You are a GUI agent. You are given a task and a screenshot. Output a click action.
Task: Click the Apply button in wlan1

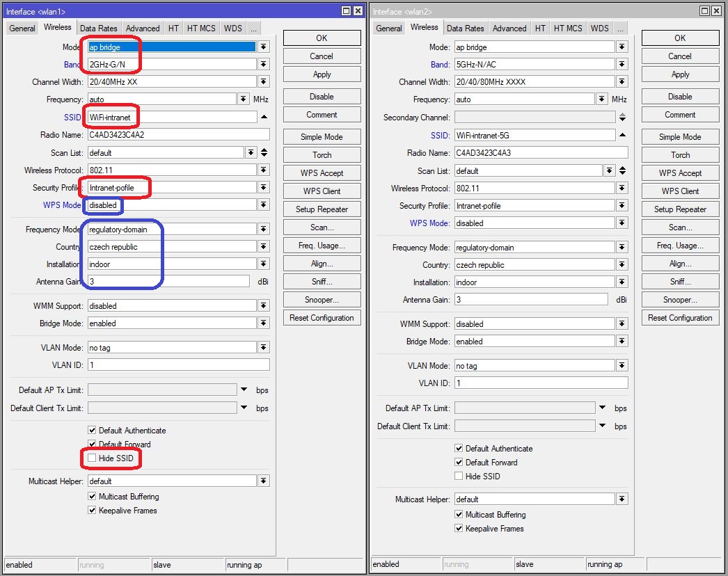pos(322,74)
